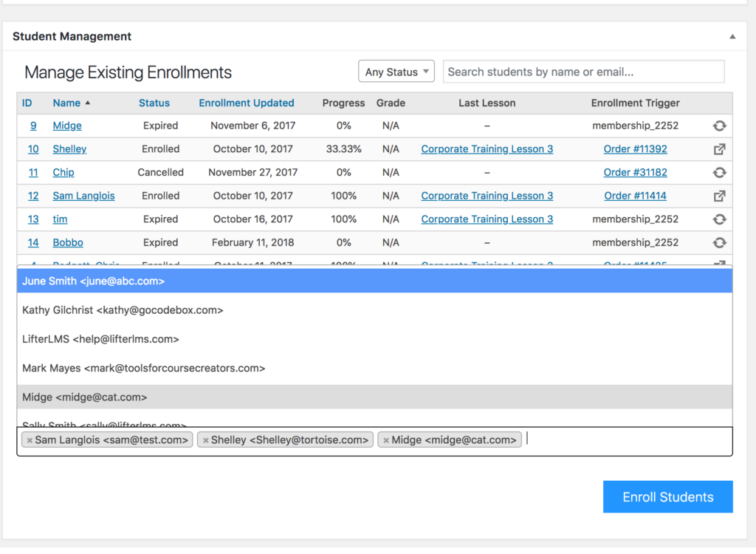Click the refresh icon in tim's row
Screen dimensions: 756x554
point(719,219)
